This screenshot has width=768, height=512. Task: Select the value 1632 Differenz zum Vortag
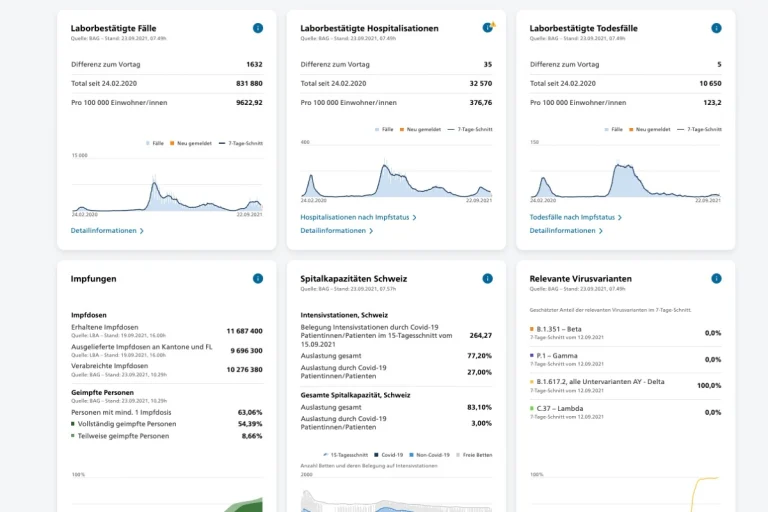254,64
